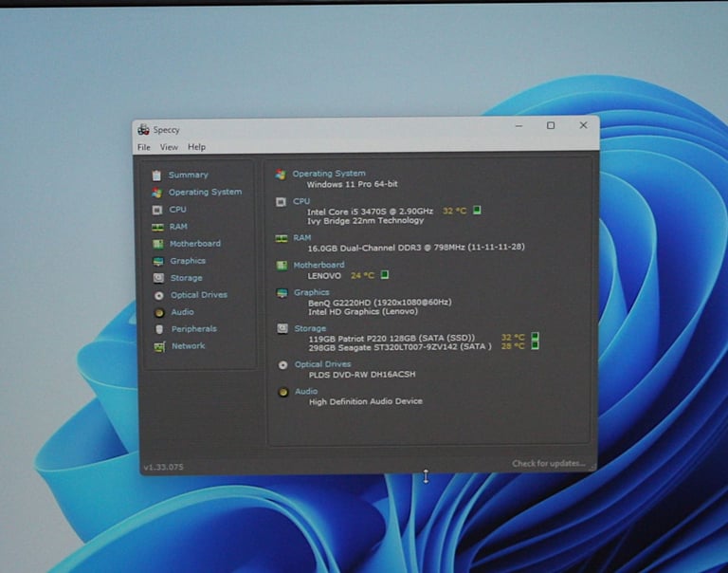The height and width of the screenshot is (573, 728).
Task: Click the Peripherals mouse icon in sidebar
Action: [x=159, y=329]
